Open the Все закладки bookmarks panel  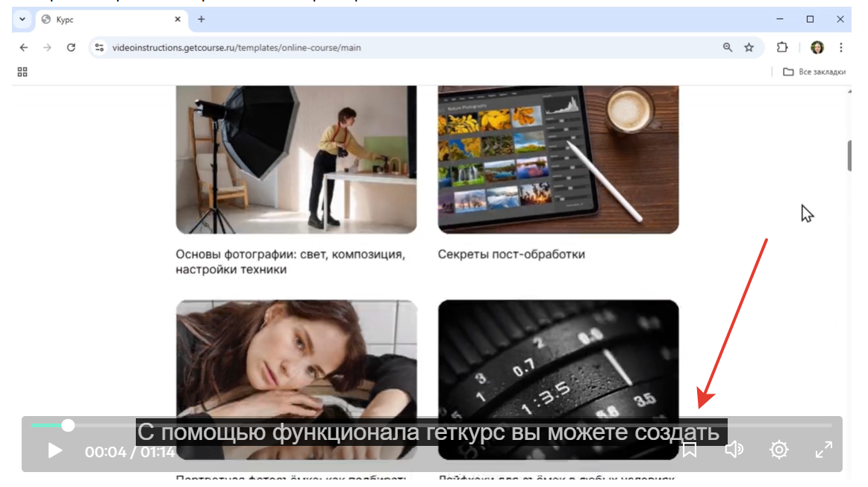(816, 72)
